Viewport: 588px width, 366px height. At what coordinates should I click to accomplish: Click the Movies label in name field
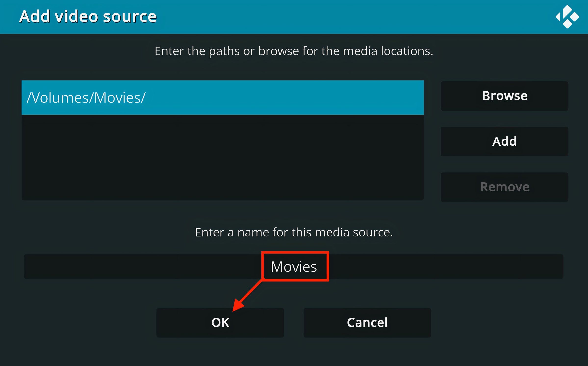pos(294,267)
